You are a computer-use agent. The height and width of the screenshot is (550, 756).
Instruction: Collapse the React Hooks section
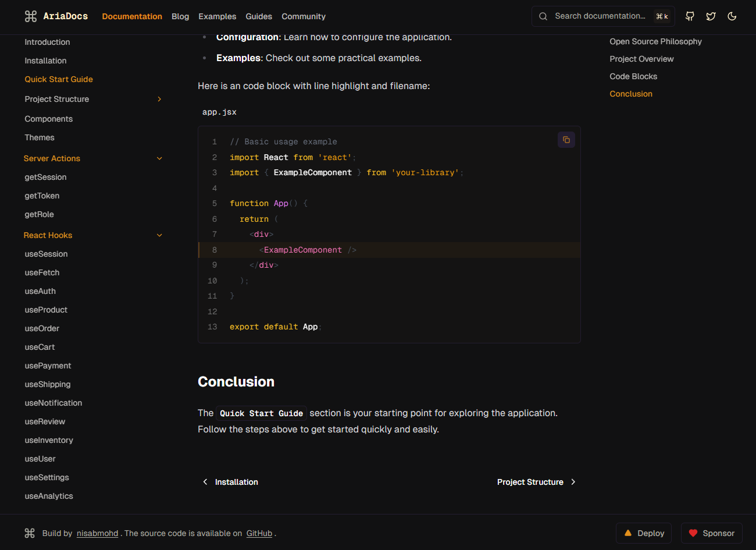(159, 235)
